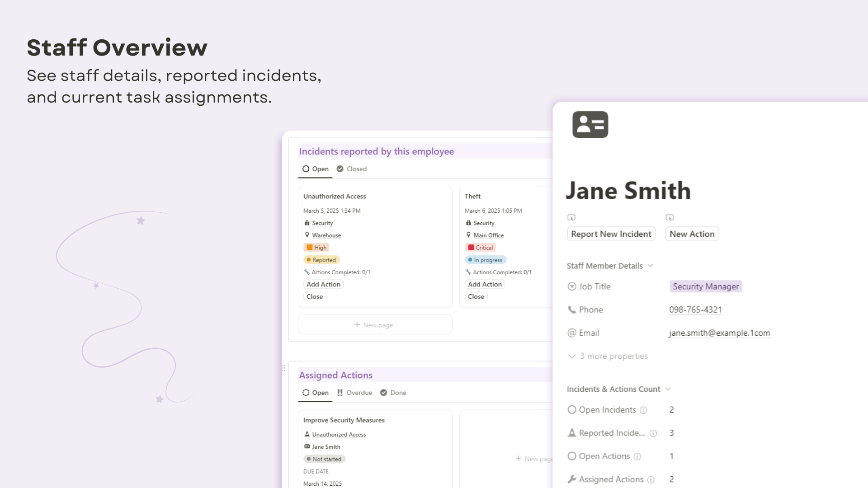
Task: Click location pin icon beside Warehouse
Action: (x=307, y=235)
